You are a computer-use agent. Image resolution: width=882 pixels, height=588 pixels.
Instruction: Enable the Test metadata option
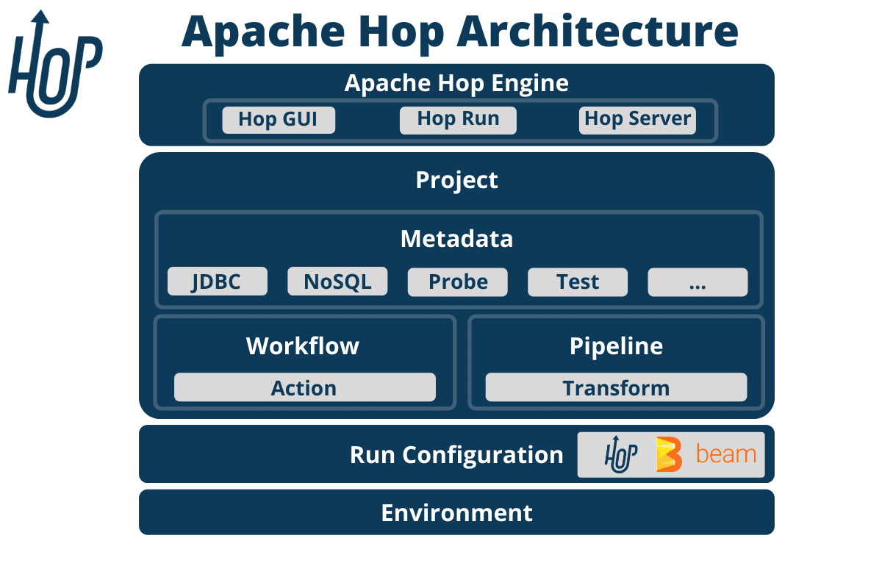click(578, 282)
